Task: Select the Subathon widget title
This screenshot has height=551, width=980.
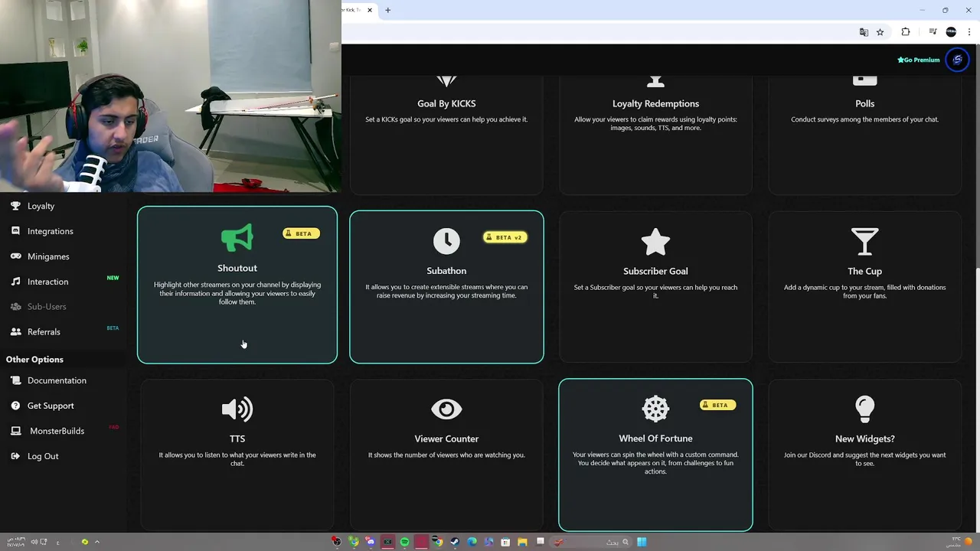Action: click(446, 271)
